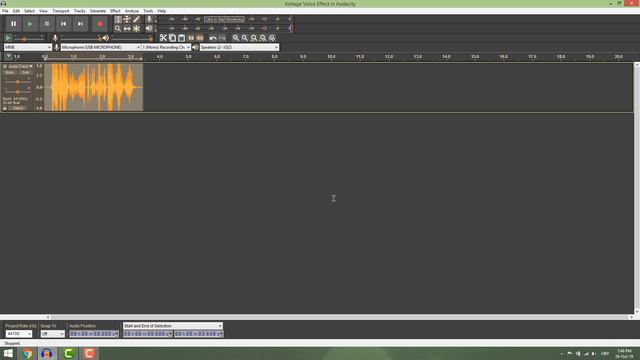Redo the last undone action

tap(222, 38)
